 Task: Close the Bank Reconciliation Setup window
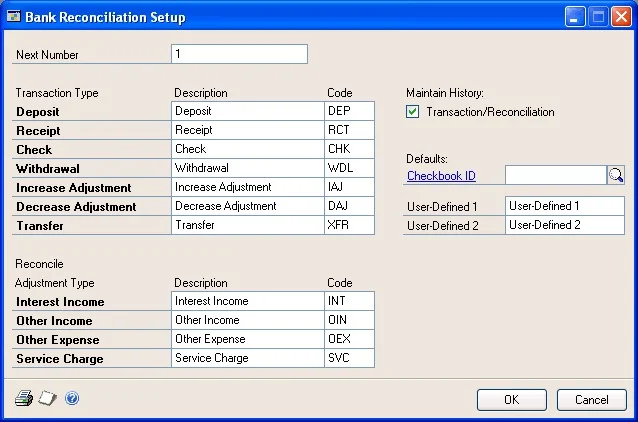click(x=621, y=17)
